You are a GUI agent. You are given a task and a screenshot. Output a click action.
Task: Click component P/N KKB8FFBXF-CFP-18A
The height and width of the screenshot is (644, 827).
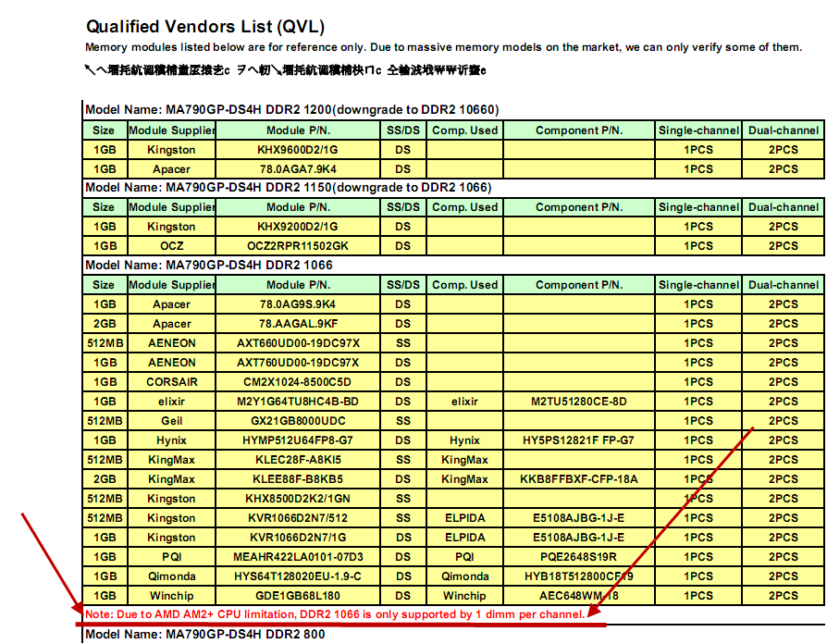[x=578, y=479]
